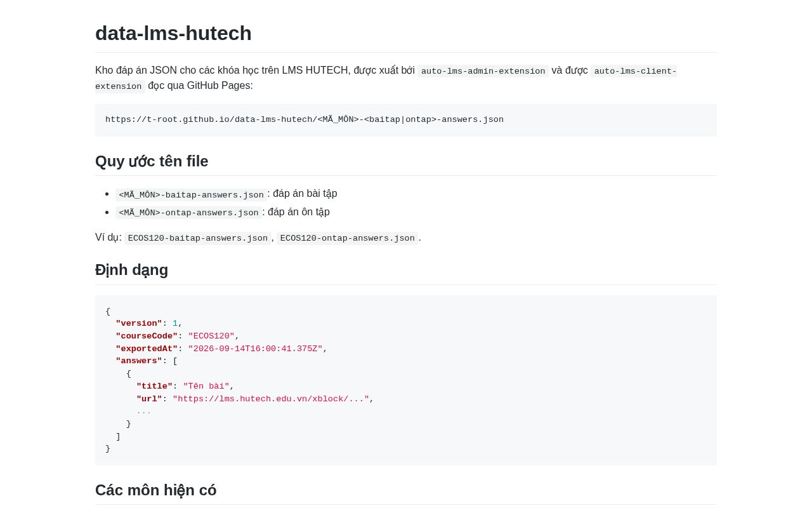This screenshot has width=812, height=508.
Task: Click the "Quy ước tên file" heading
Action: coord(152,161)
